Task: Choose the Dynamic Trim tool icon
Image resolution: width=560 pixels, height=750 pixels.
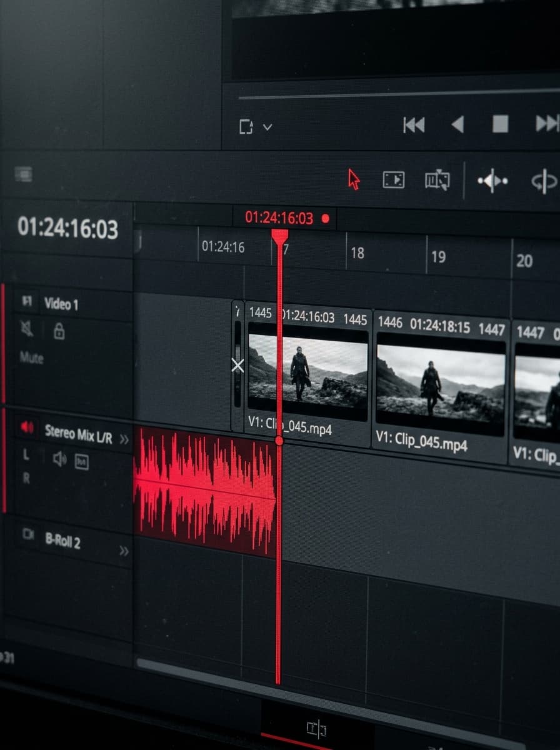Action: 437,181
